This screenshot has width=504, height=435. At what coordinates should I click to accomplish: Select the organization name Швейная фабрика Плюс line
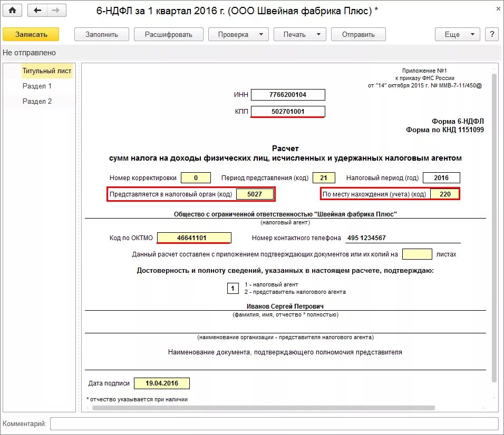[x=285, y=214]
